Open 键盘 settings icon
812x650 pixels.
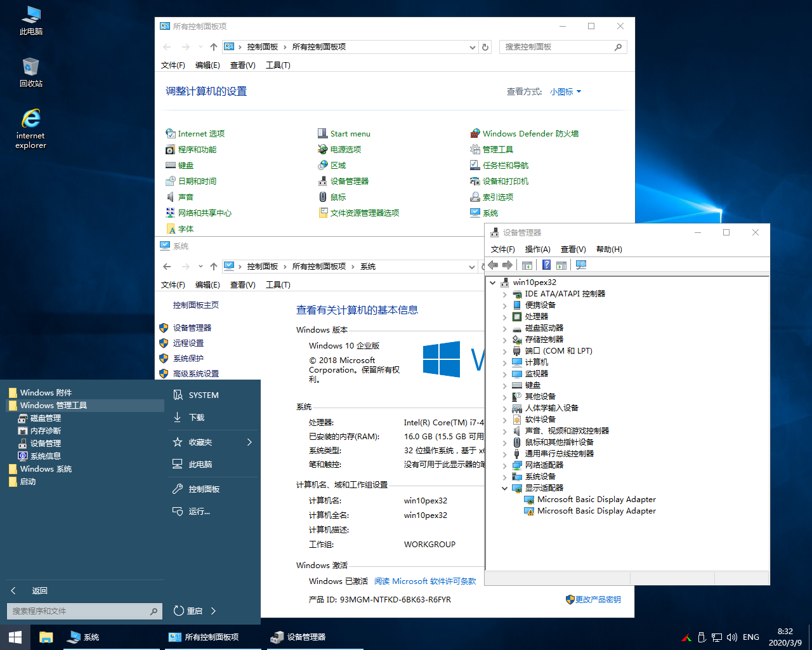coord(180,165)
